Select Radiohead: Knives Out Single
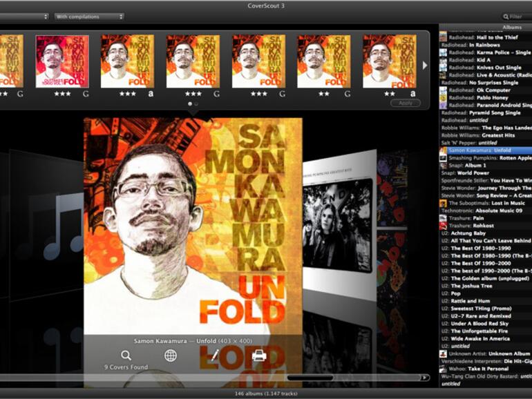Screen dimensions: 532x399 [x=486, y=68]
